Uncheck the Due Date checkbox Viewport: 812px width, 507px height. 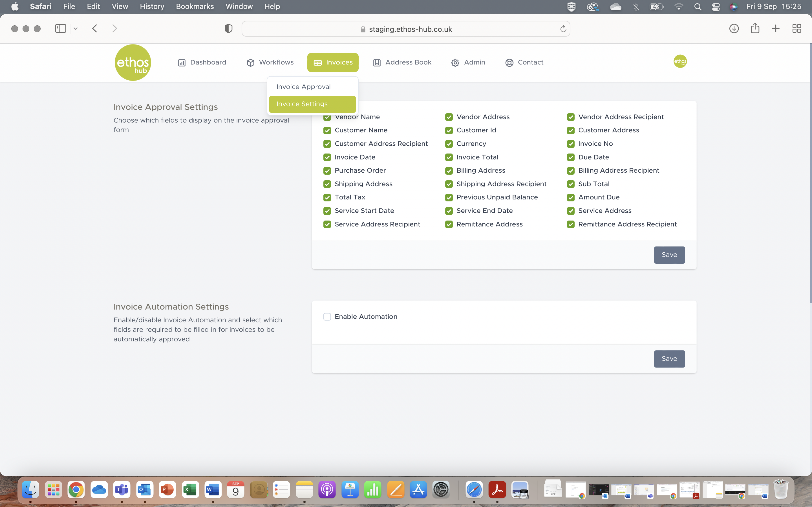571,157
